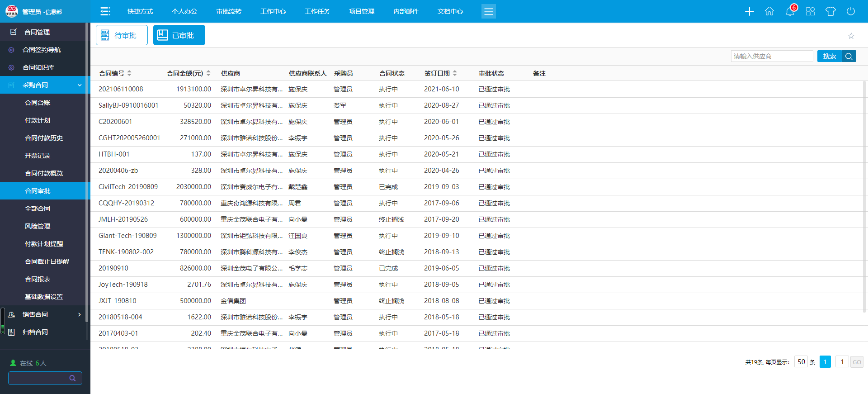Expand the 销售合同 sidebar section
The width and height of the screenshot is (868, 394).
(x=80, y=314)
